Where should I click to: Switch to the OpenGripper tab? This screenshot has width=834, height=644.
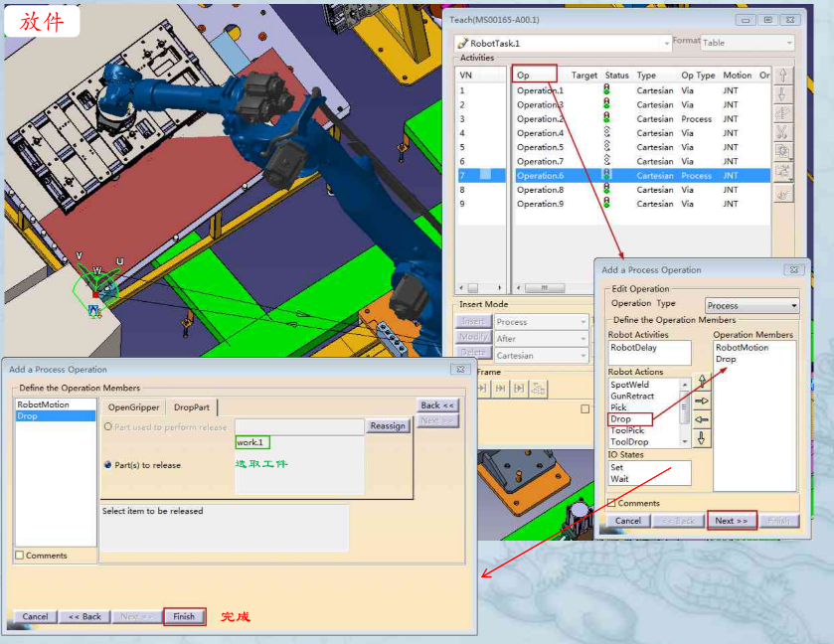(x=133, y=407)
